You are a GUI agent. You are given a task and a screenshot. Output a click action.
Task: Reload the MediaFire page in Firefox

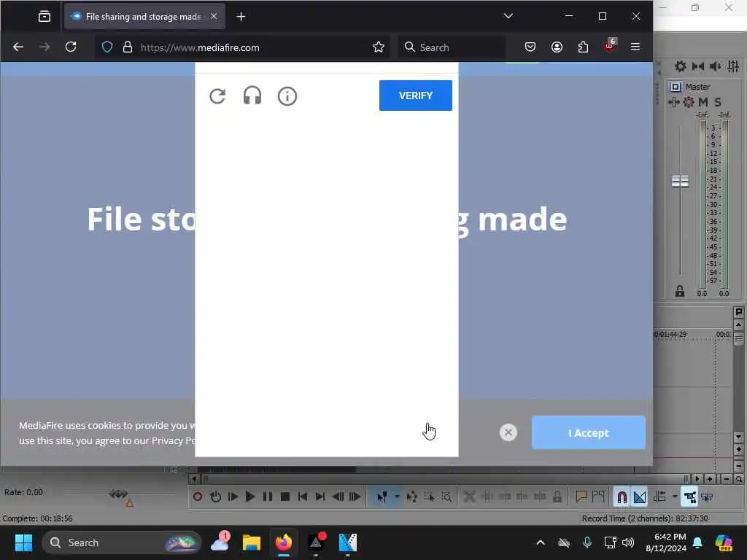click(71, 47)
